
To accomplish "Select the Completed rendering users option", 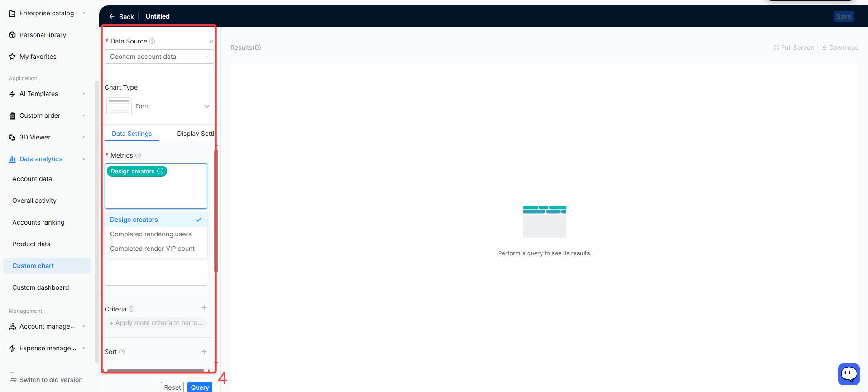I will coord(151,234).
